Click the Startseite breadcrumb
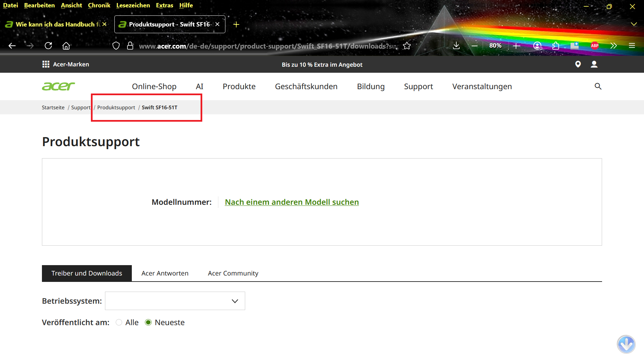 [53, 108]
